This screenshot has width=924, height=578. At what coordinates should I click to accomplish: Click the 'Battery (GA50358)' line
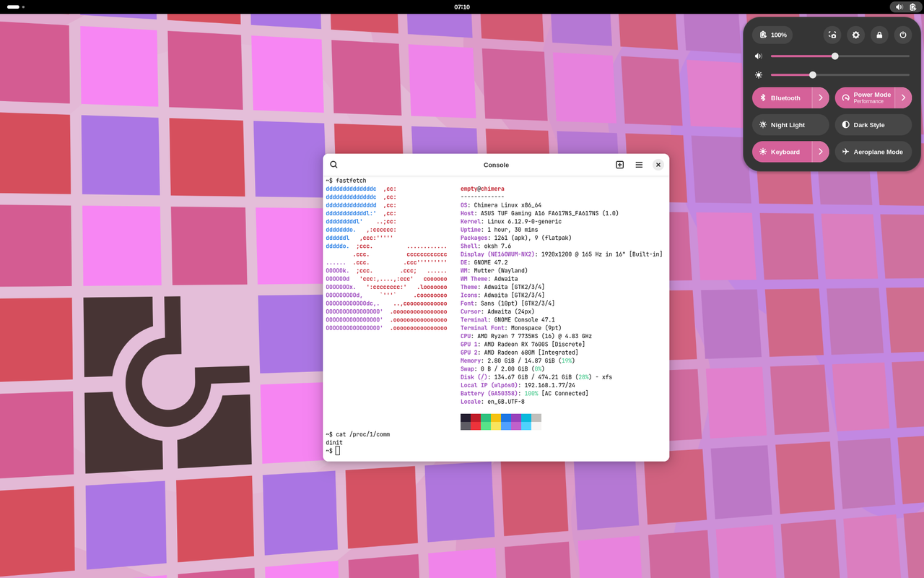click(524, 394)
